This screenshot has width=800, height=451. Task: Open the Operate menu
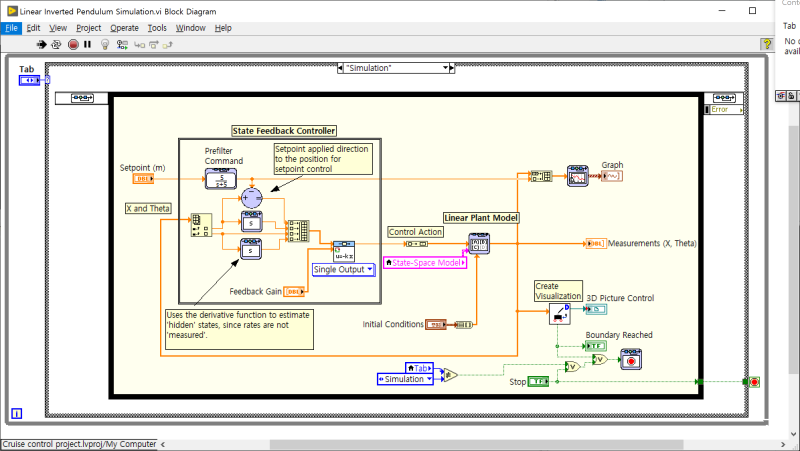point(124,28)
